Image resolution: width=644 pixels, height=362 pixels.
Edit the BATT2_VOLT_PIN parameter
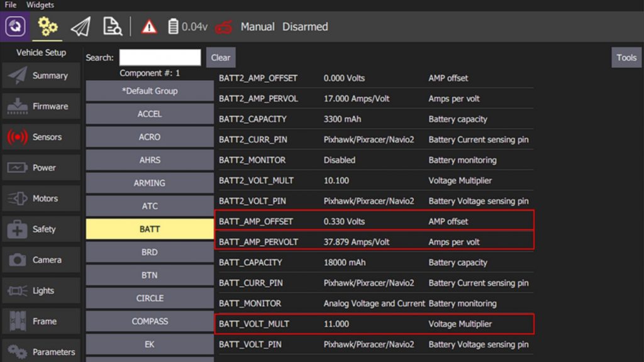tap(375, 201)
